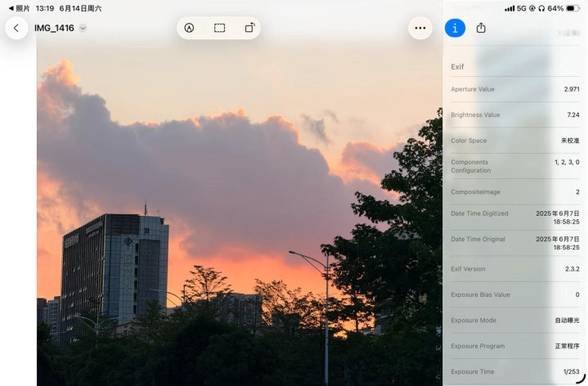
Task: Tap the Exif version value 2.3.2
Action: 572,269
